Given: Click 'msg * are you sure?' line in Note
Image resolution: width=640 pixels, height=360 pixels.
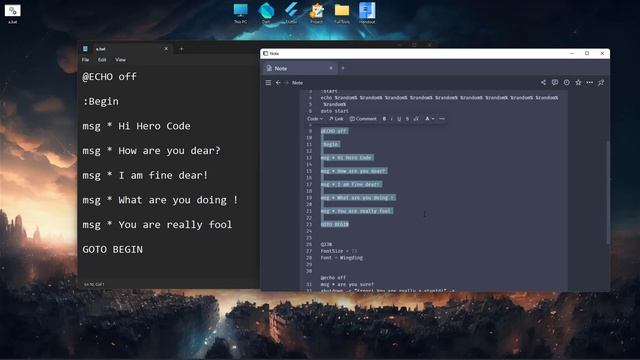Looking at the screenshot, I should pyautogui.click(x=347, y=284).
